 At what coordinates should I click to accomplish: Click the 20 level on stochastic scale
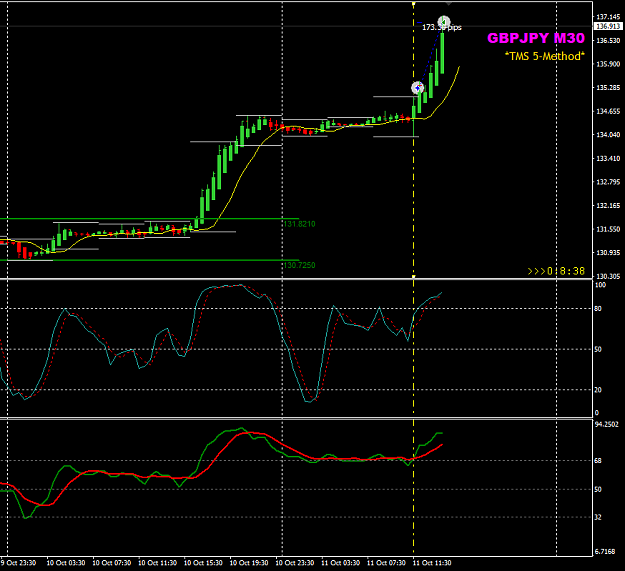[x=598, y=390]
